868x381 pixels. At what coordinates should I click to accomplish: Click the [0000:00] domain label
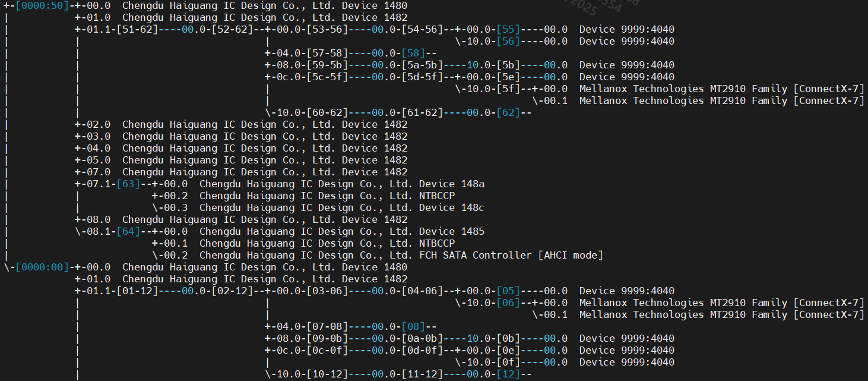click(x=42, y=267)
